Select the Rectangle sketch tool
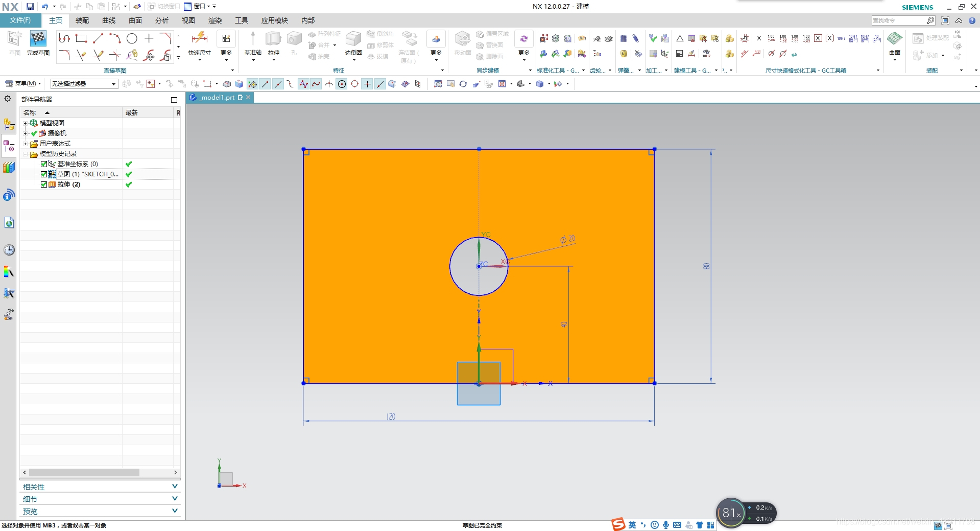 click(x=81, y=38)
